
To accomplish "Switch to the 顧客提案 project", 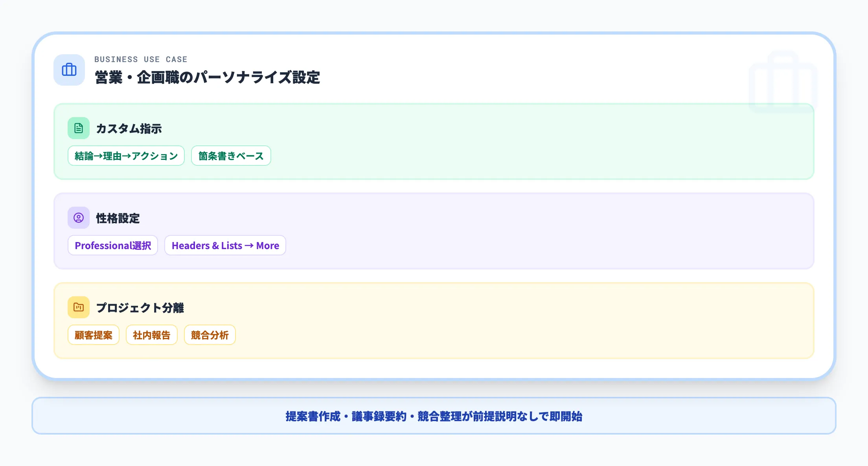I will (x=93, y=335).
